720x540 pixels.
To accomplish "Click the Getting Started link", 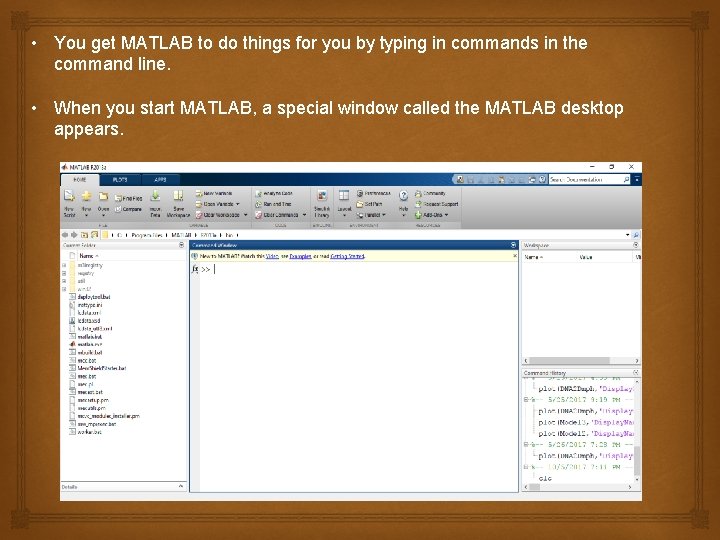I will (347, 256).
